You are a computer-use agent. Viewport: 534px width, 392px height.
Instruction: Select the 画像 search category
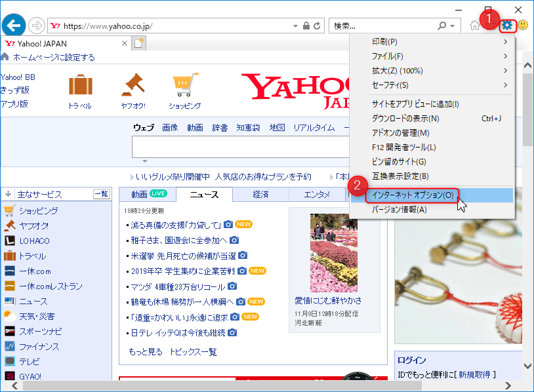coord(170,128)
